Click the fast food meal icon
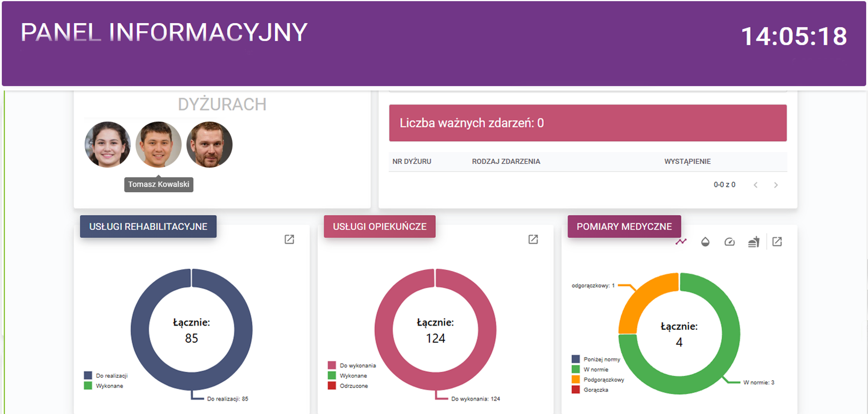Image resolution: width=868 pixels, height=414 pixels. pos(753,242)
